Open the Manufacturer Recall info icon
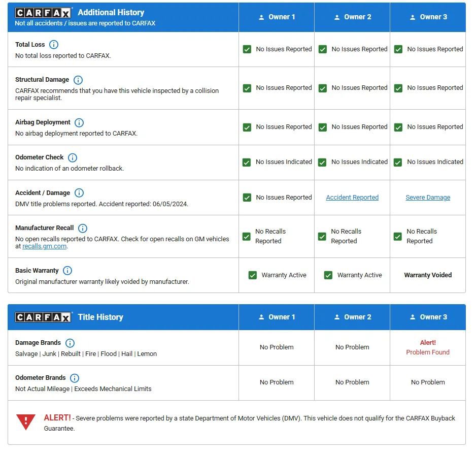Image resolution: width=476 pixels, height=454 pixels. point(83,228)
